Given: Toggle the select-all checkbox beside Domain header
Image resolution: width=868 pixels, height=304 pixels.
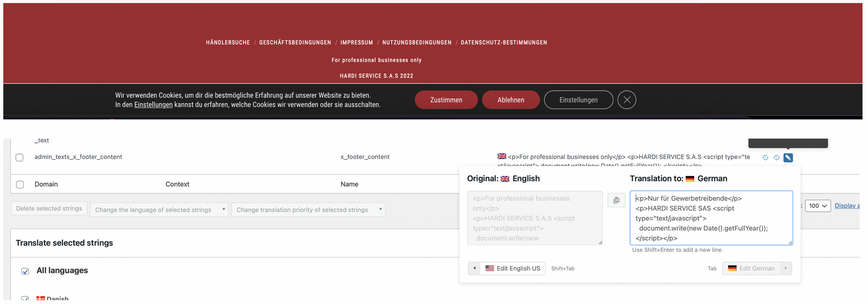Looking at the screenshot, I should coord(20,185).
